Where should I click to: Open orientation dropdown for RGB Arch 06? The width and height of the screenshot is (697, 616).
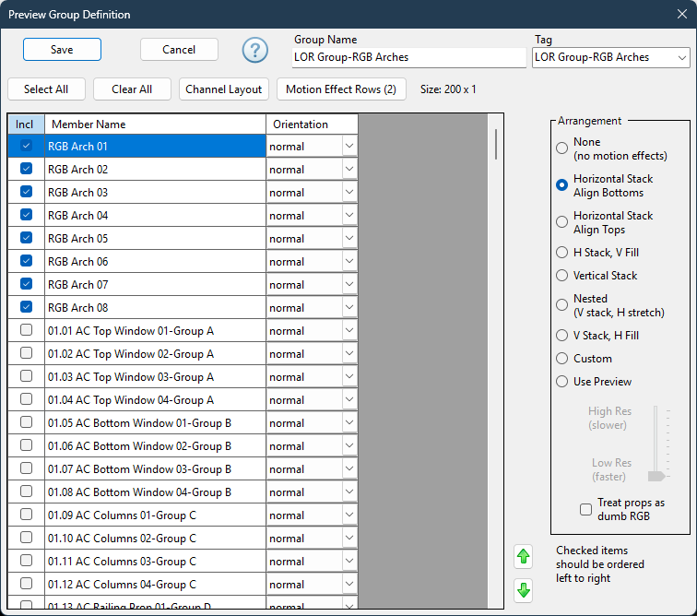coord(349,261)
